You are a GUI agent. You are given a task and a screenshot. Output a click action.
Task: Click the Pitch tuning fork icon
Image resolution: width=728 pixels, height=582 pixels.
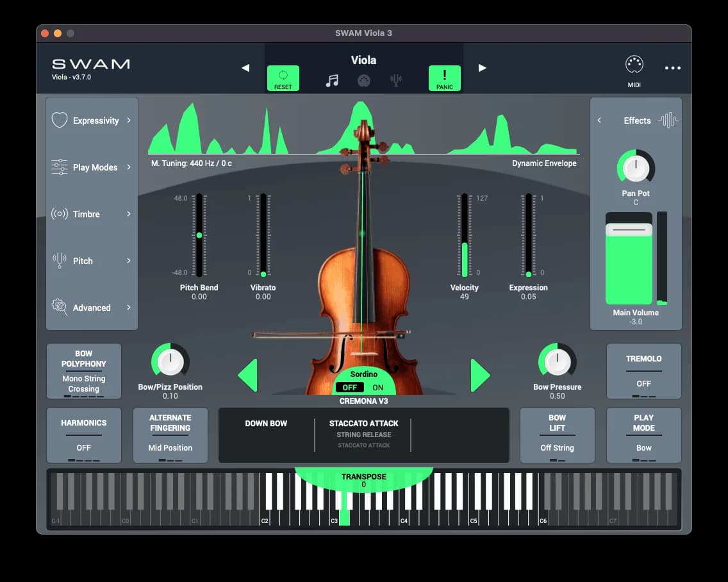click(x=58, y=260)
